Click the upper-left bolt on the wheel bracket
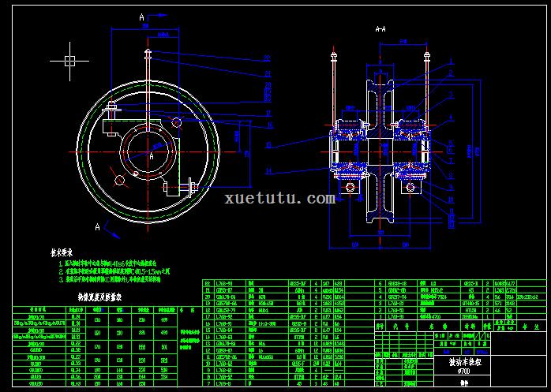This screenshot has height=392, width=551. click(111, 106)
